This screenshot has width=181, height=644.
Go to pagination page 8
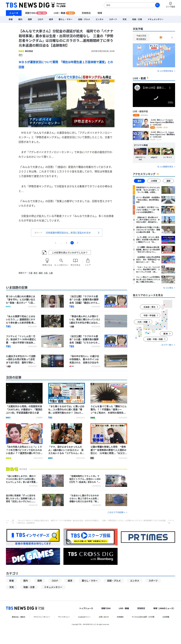coord(78,243)
